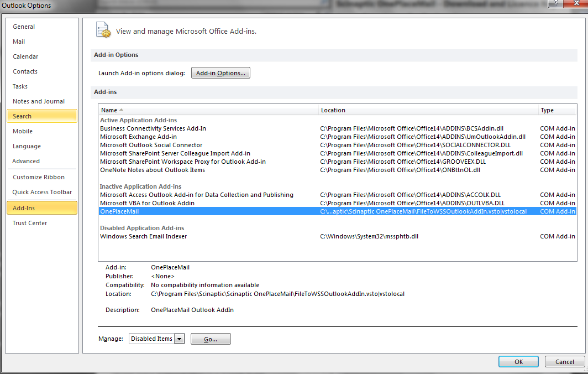Open the Manage dropdown arrow
This screenshot has width=588, height=374.
(180, 339)
